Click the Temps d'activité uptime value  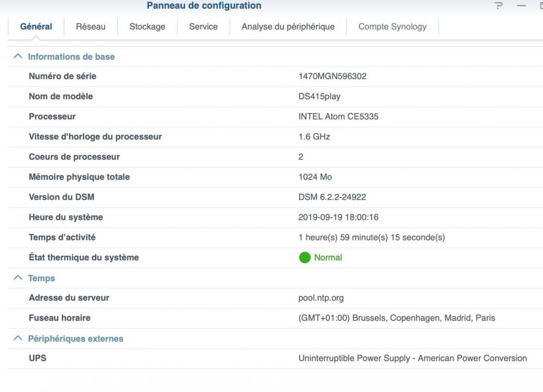pos(371,237)
